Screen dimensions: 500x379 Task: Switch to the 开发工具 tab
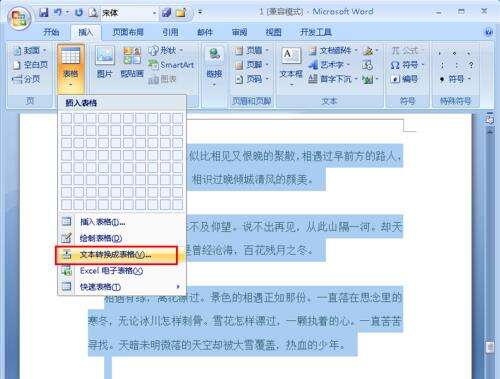point(316,32)
